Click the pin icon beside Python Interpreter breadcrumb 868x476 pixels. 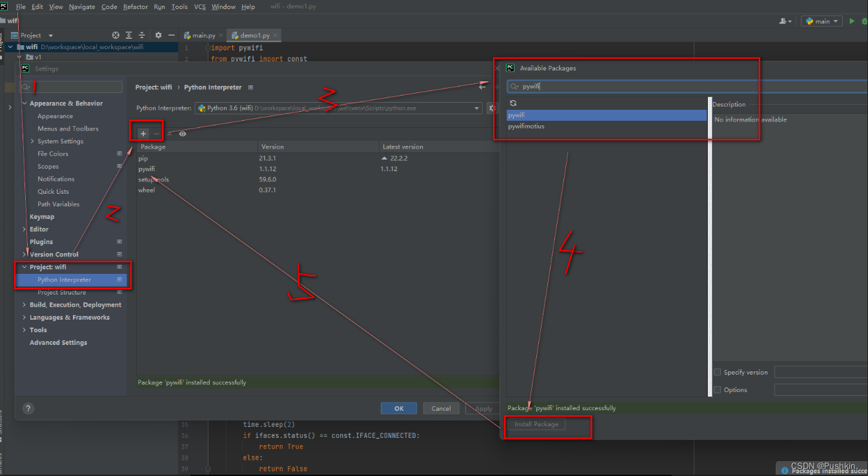(250, 87)
